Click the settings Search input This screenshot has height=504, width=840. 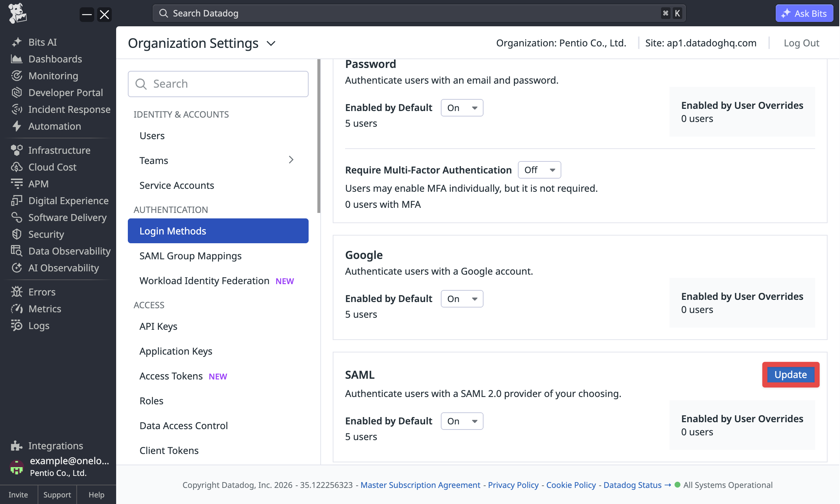pyautogui.click(x=218, y=84)
